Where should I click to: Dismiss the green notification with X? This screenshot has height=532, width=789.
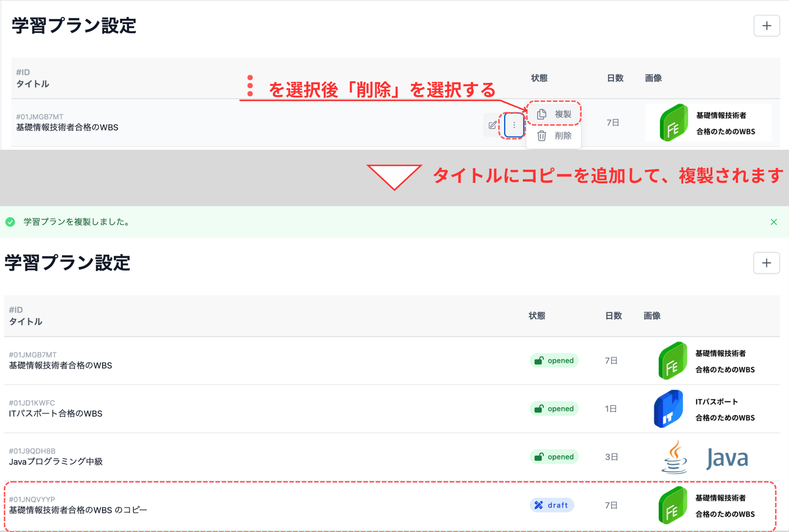(x=774, y=222)
